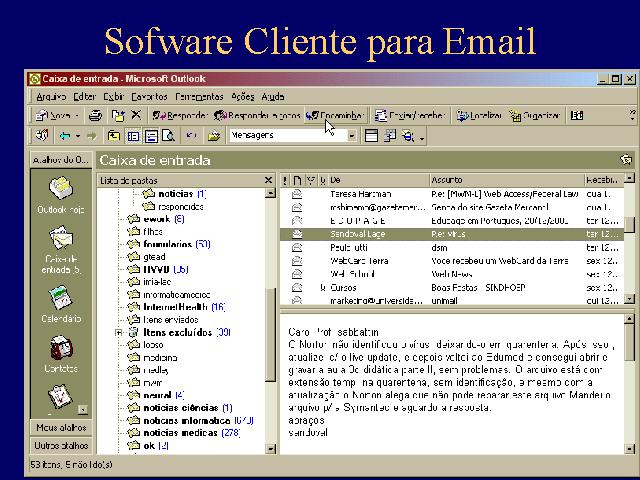Image resolution: width=640 pixels, height=480 pixels.
Task: Click the Delete (X) toolbar icon
Action: (136, 116)
